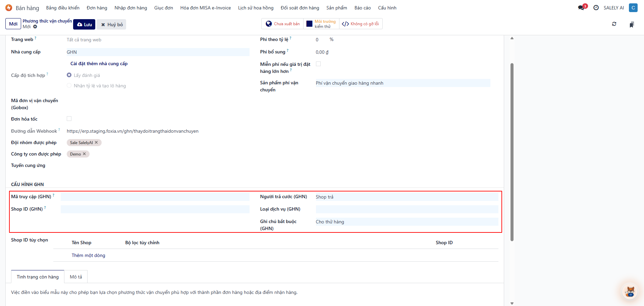
Task: Open the Người trả cước (GHN) dropdown
Action: 407,197
